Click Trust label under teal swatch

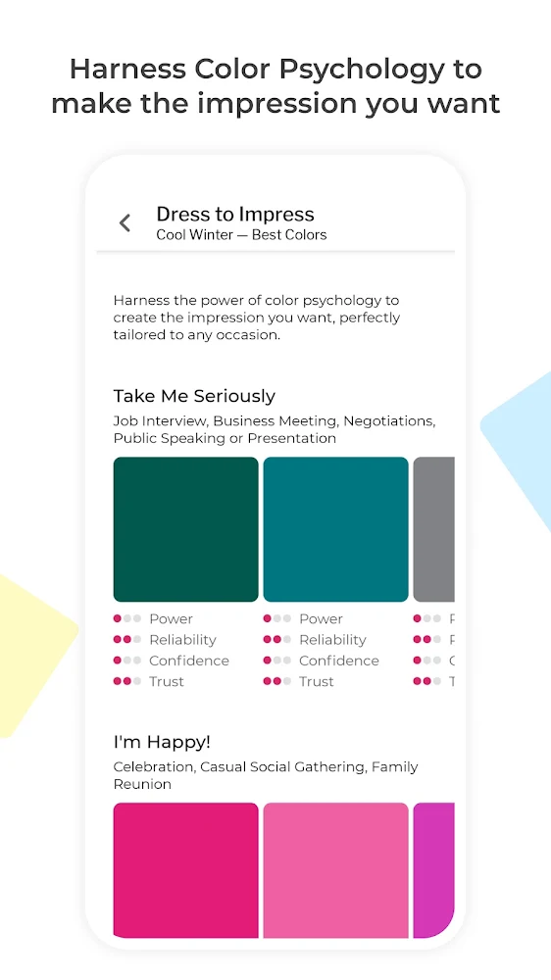[x=317, y=681]
